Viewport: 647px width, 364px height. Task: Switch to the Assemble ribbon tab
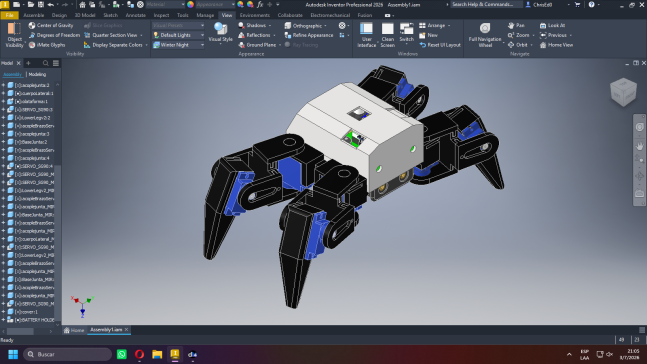33,15
